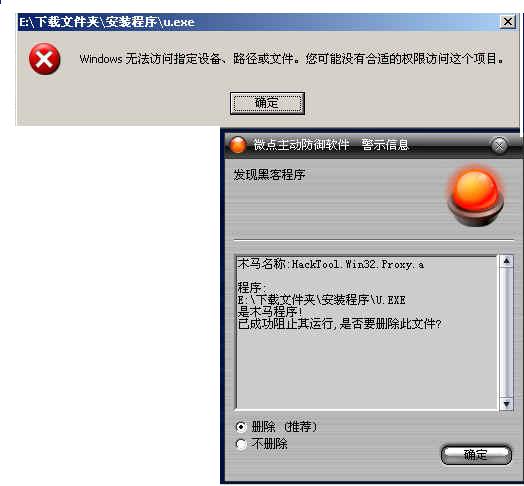The width and height of the screenshot is (524, 486).
Task: Click the large red alarm light icon
Action: 476,197
